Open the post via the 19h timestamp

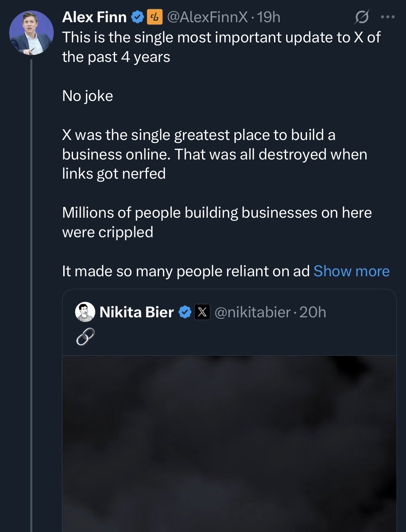coord(269,17)
